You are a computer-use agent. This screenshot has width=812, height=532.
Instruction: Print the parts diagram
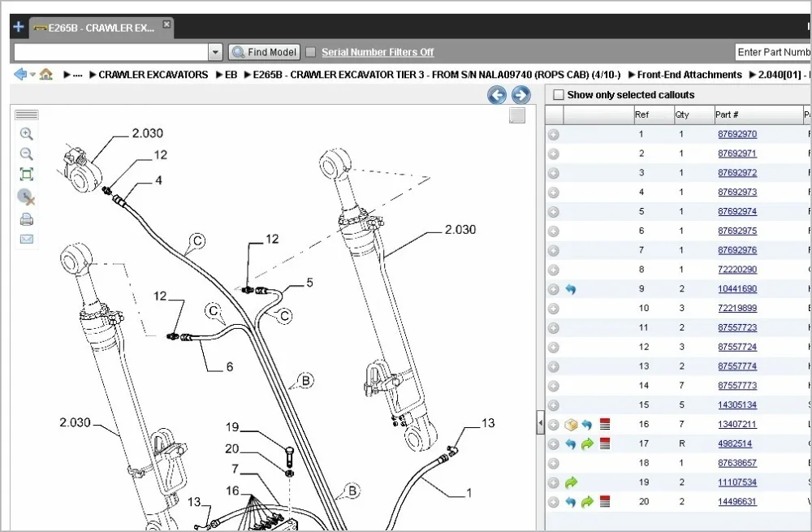tap(26, 219)
